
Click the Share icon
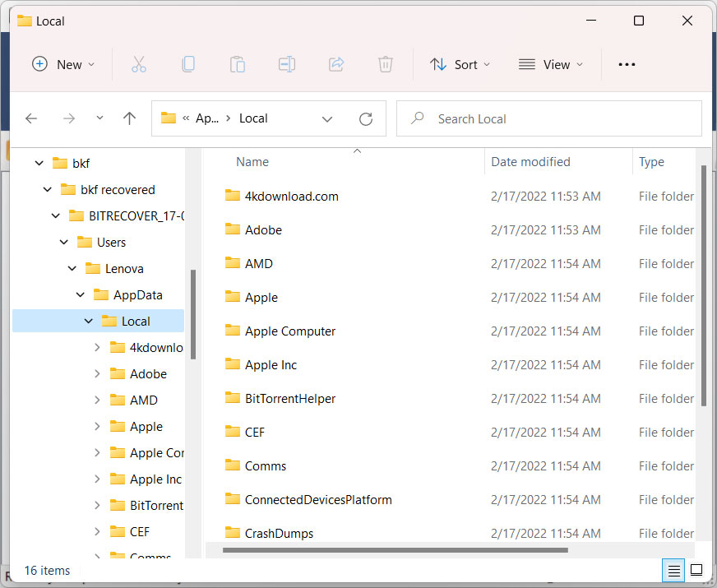(336, 64)
